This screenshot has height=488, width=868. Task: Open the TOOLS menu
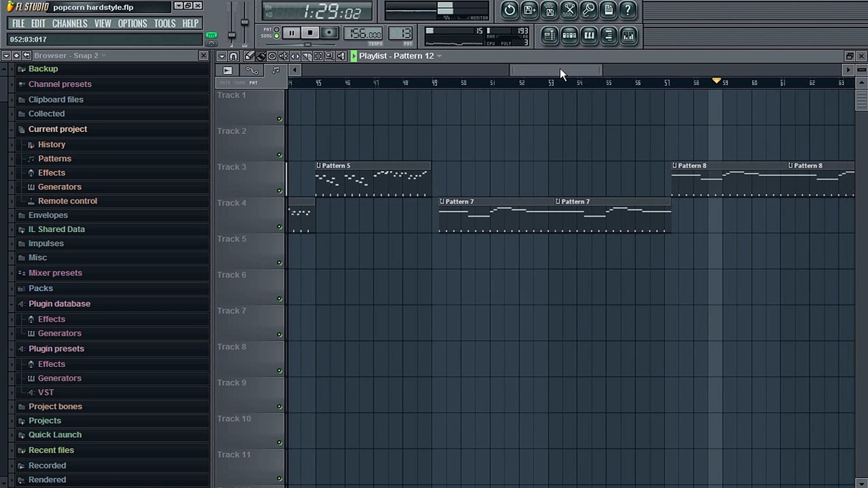165,23
